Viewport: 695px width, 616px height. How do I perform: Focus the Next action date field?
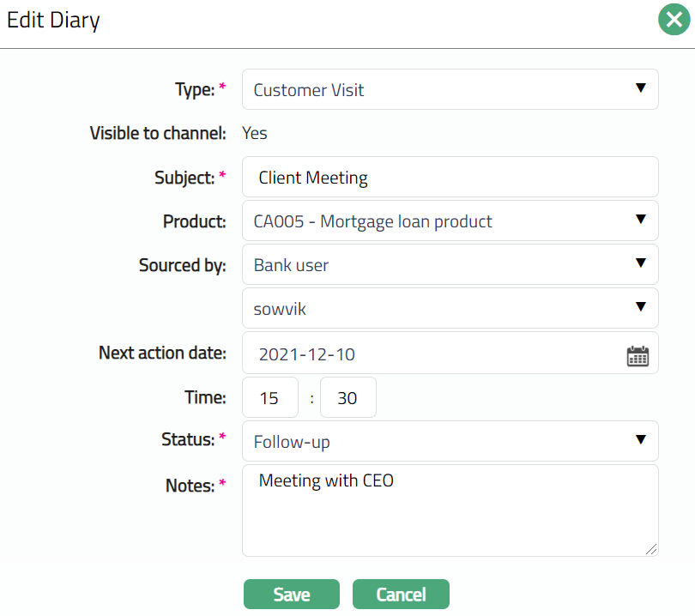point(429,353)
